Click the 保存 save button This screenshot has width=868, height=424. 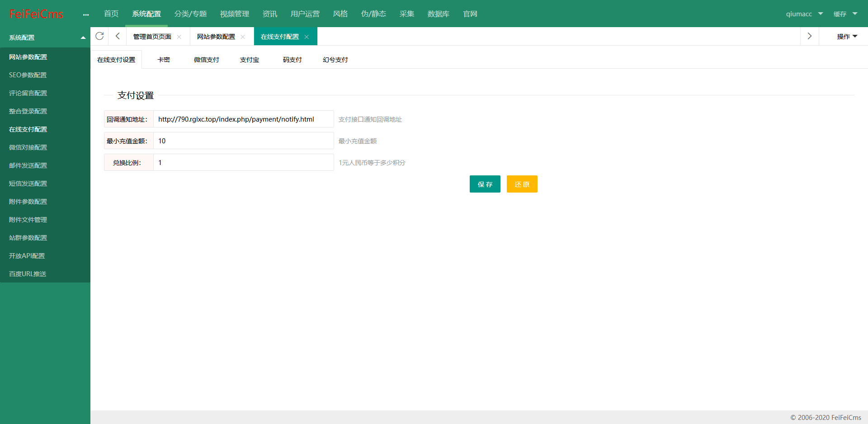(x=485, y=184)
